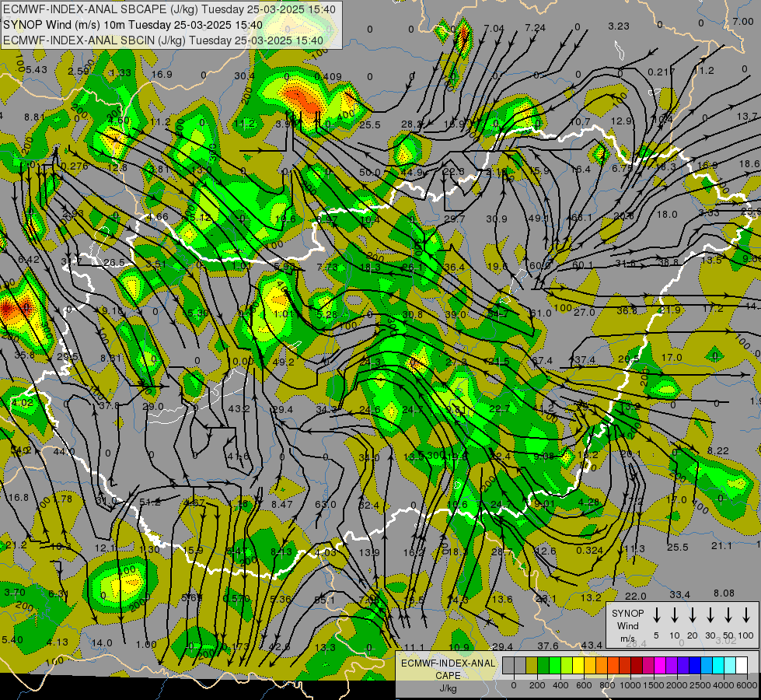Click the wind legend arrow above 5
The image size is (761, 700).
[656, 615]
